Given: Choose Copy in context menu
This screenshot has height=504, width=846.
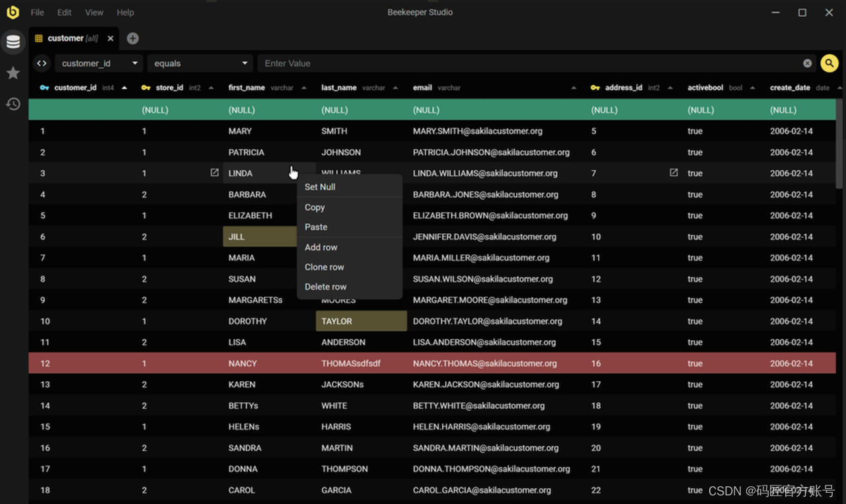Looking at the screenshot, I should pos(350,207).
